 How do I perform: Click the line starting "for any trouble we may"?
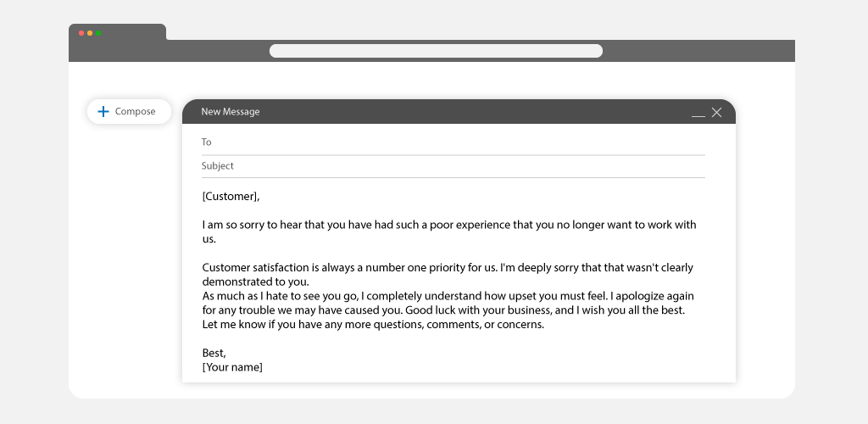443,310
